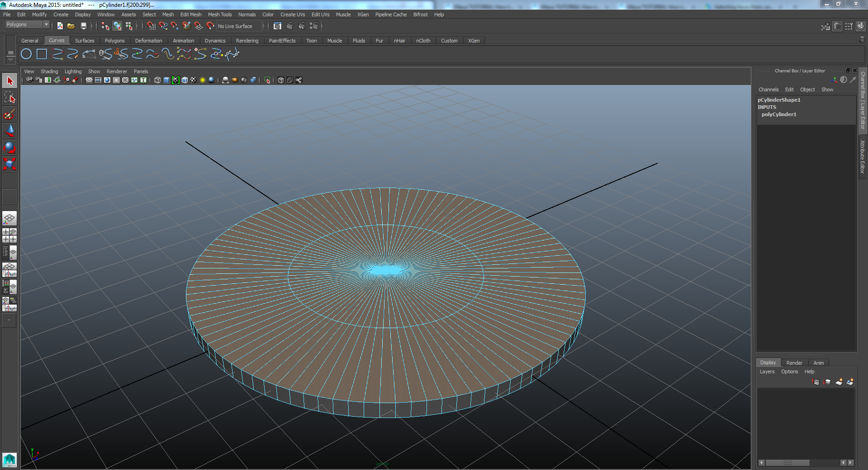Select the Lasso tool in the toolbox

tap(9, 97)
